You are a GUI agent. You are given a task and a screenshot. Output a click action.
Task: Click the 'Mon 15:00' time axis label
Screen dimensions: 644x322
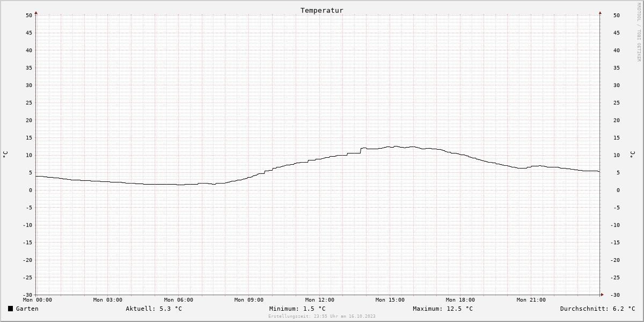tap(390, 300)
